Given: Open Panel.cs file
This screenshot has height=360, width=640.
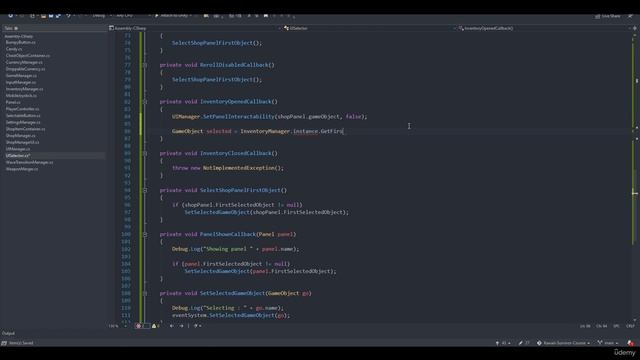Looking at the screenshot, I should tap(13, 102).
